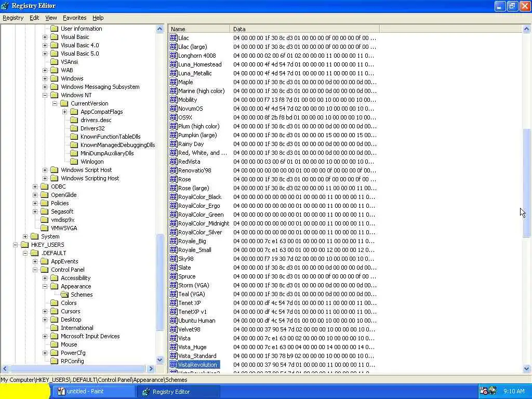Open the Registry menu
Screen dimensions: 532x399
[13, 18]
